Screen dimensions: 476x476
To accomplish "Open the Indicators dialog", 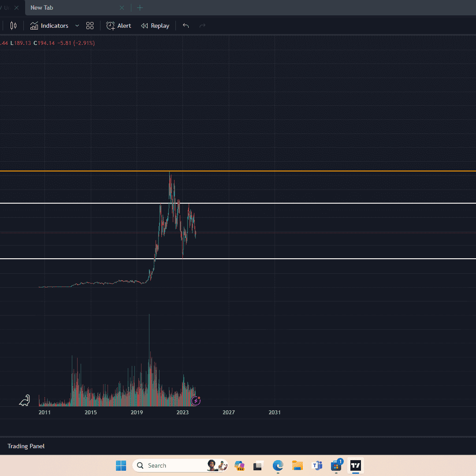I will 49,26.
